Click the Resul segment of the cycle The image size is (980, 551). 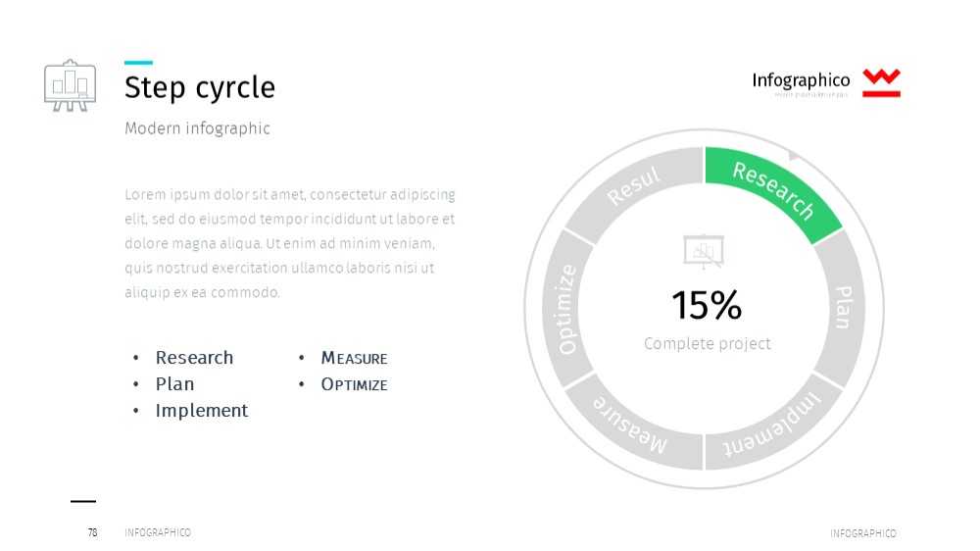[x=633, y=186]
